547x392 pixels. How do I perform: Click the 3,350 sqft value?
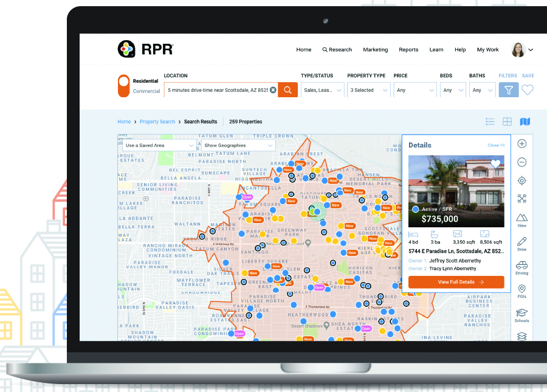pyautogui.click(x=464, y=242)
